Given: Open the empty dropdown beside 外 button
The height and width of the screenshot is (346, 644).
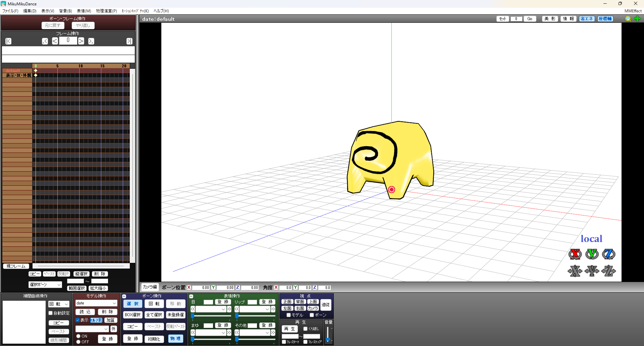Looking at the screenshot, I should click(92, 329).
